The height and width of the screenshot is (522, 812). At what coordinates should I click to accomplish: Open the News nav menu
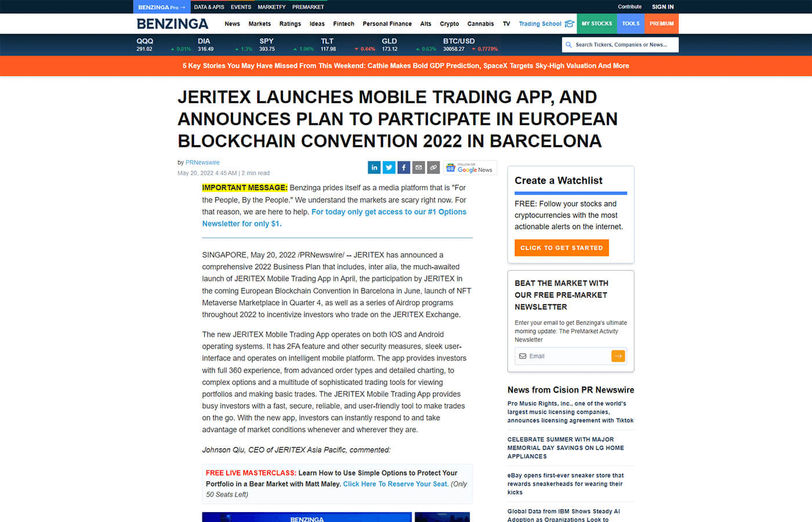(x=232, y=24)
